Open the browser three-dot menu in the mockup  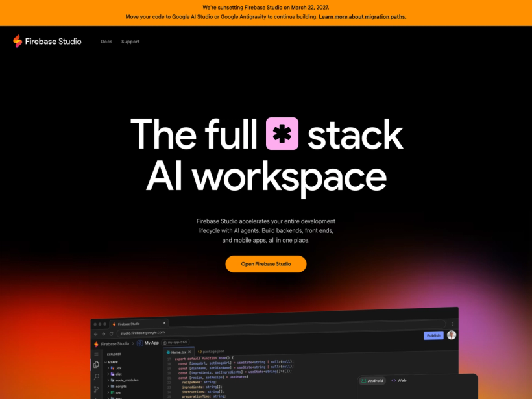[x=452, y=324]
